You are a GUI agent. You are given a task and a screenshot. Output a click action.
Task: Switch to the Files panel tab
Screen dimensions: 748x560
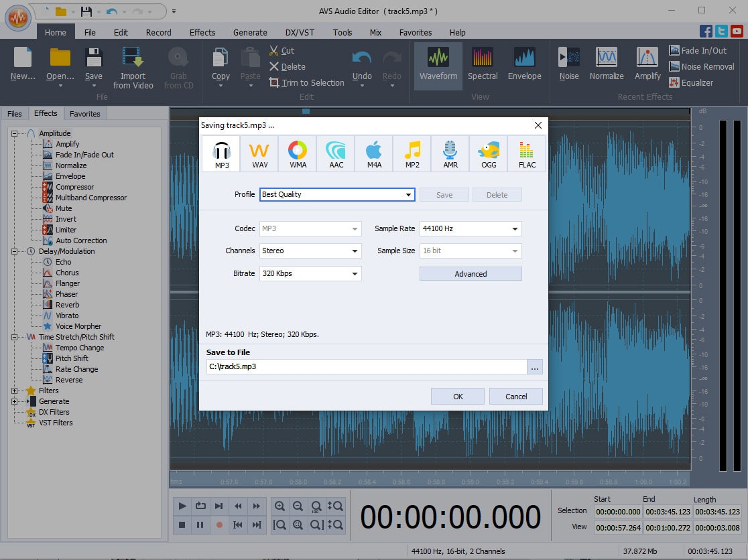point(14,113)
